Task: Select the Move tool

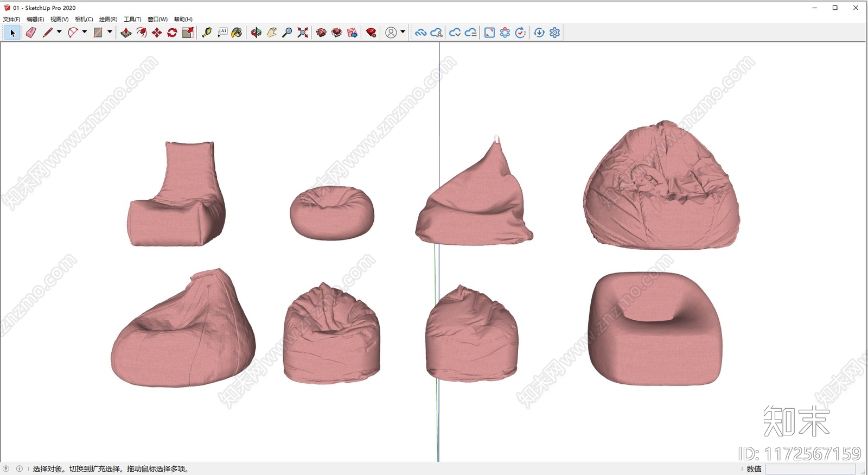Action: tap(157, 33)
